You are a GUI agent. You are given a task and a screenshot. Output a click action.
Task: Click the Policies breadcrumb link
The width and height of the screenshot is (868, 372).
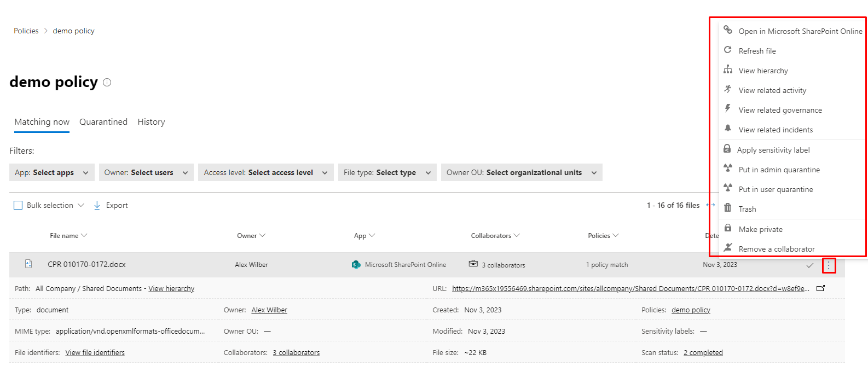tap(26, 31)
